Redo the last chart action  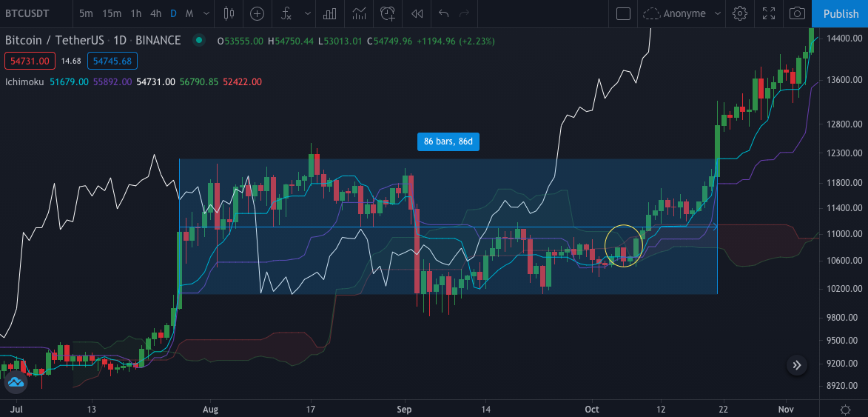coord(464,14)
